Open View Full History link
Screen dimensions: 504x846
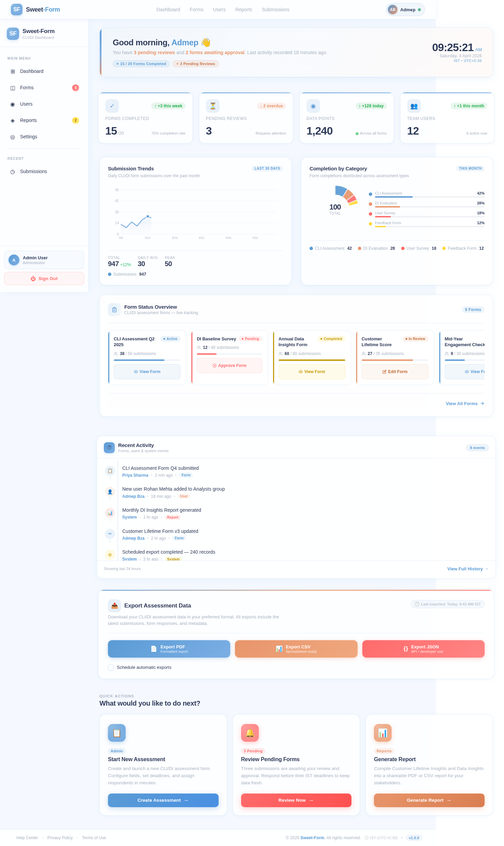pos(468,569)
